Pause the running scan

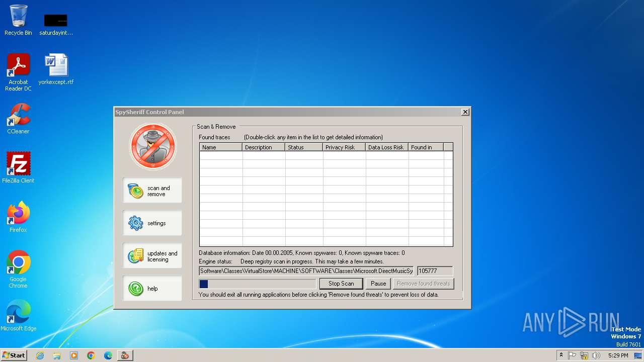(378, 284)
